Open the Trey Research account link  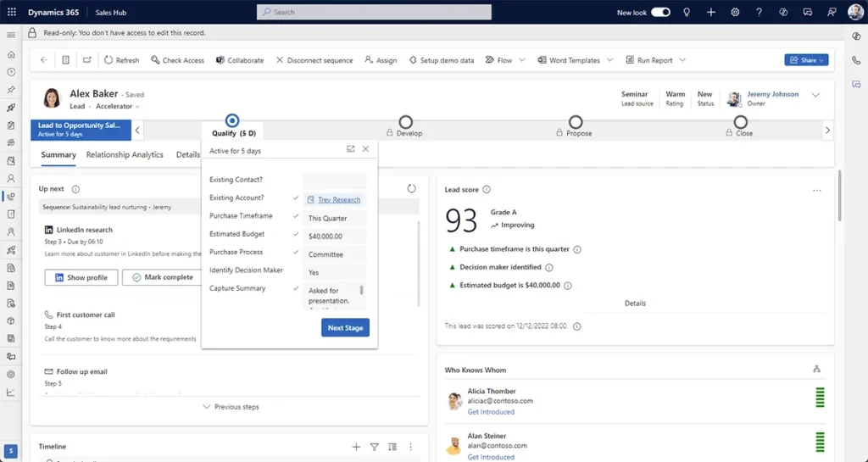point(339,200)
